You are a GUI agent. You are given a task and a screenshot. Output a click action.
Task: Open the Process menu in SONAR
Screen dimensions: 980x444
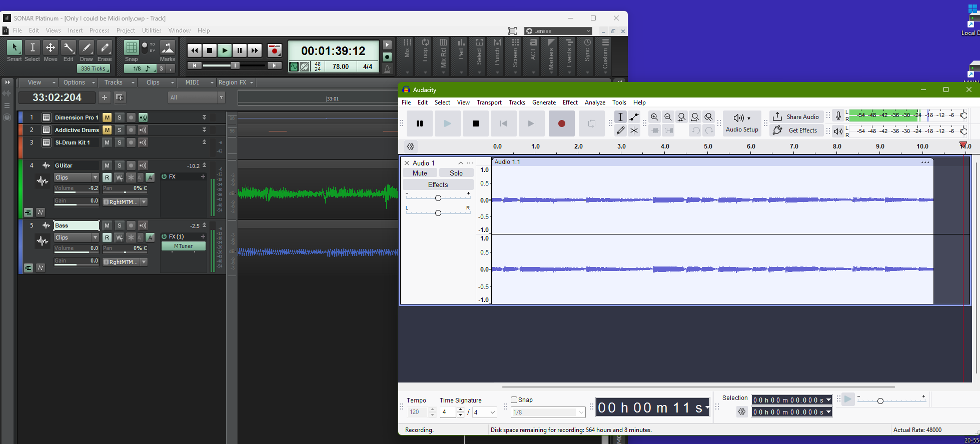coord(99,30)
